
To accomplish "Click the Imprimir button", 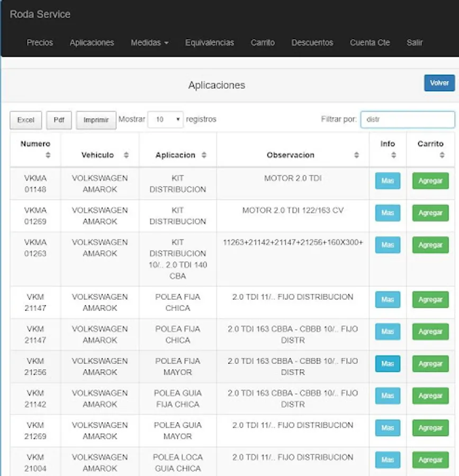I will point(96,120).
